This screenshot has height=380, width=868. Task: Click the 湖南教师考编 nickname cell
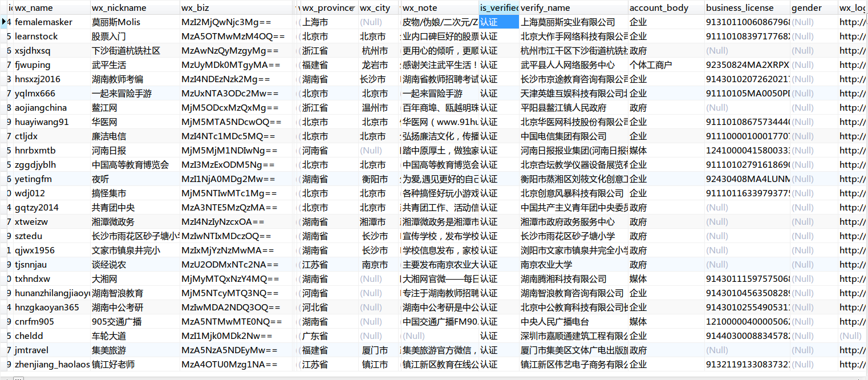tap(135, 79)
